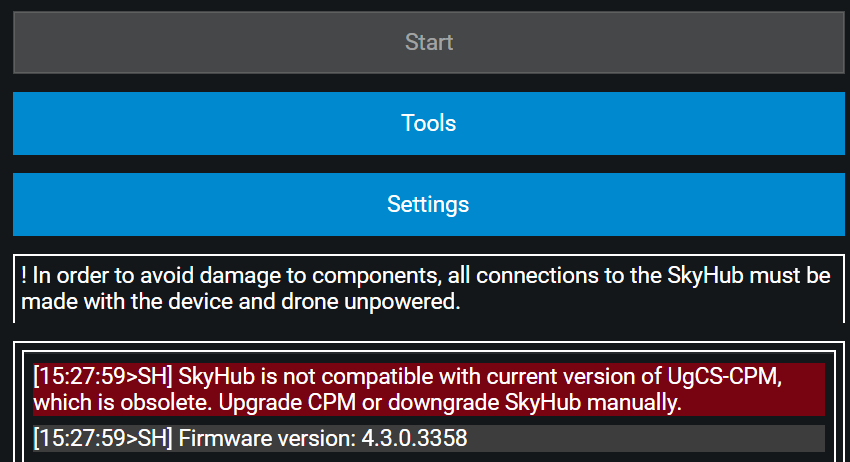850x462 pixels.
Task: Click the SkyHub connection warning notice
Action: [x=425, y=289]
